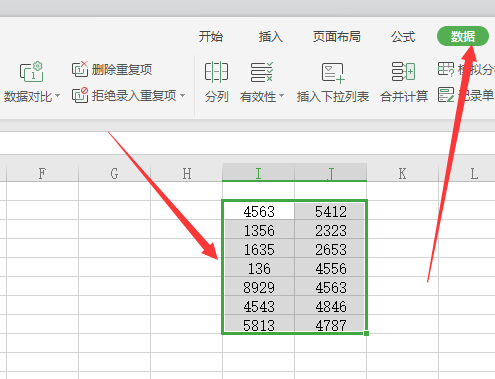Expand the 有效性 dropdown arrow
Image resolution: width=495 pixels, height=379 pixels.
click(281, 96)
